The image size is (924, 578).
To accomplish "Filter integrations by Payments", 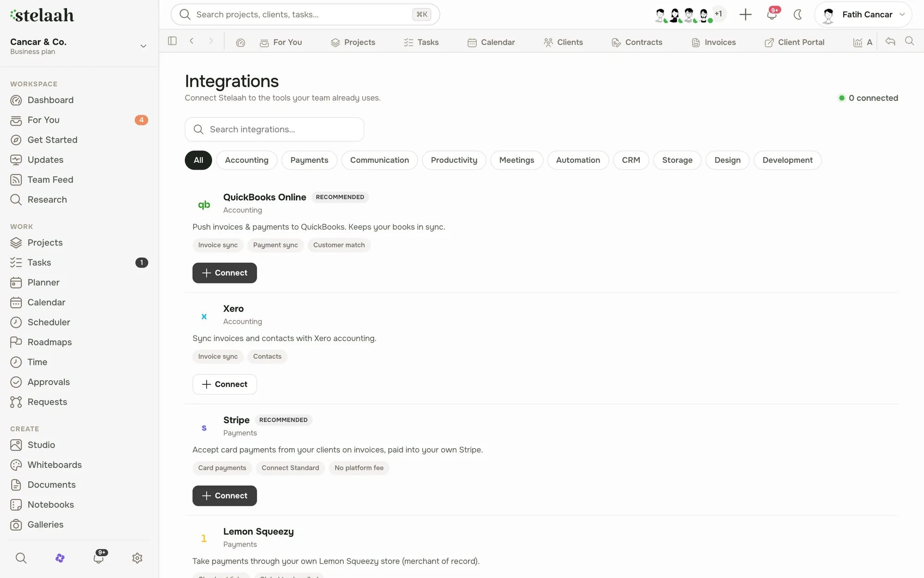I will pos(309,160).
